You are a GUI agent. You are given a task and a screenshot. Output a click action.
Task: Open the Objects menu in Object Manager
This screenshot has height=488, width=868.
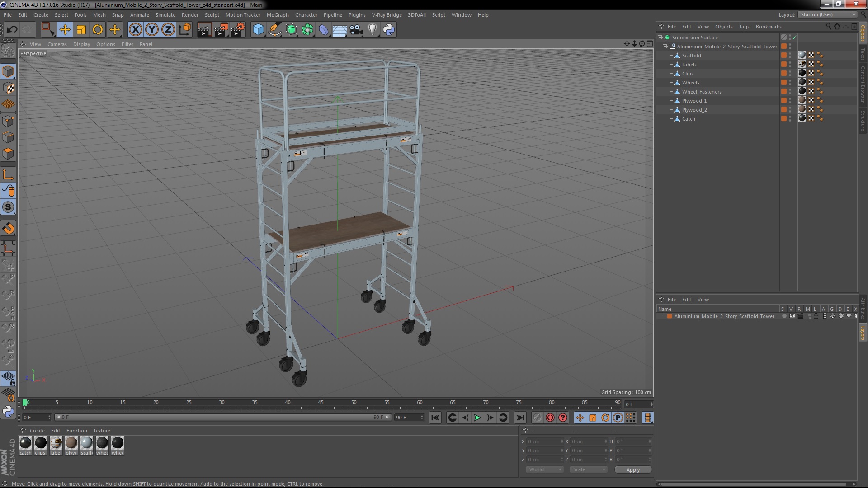tap(724, 27)
